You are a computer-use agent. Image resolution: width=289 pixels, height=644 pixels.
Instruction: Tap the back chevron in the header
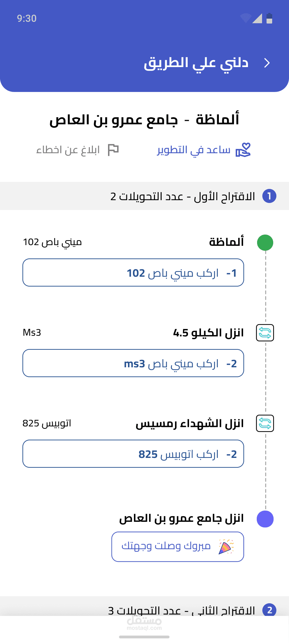point(267,63)
